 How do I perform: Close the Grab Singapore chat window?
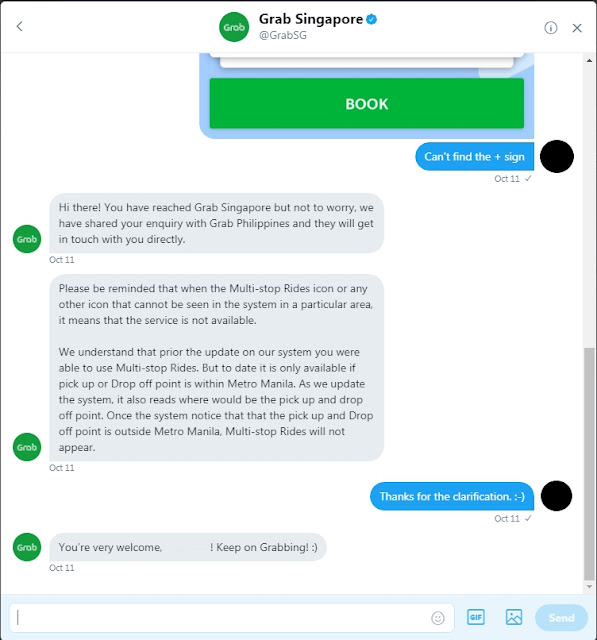(x=577, y=28)
